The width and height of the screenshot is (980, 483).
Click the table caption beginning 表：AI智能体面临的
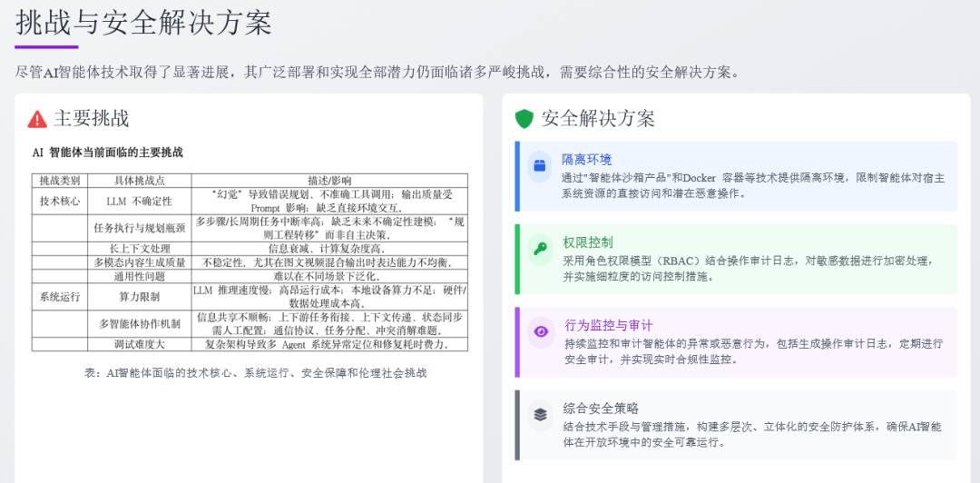coord(255,373)
